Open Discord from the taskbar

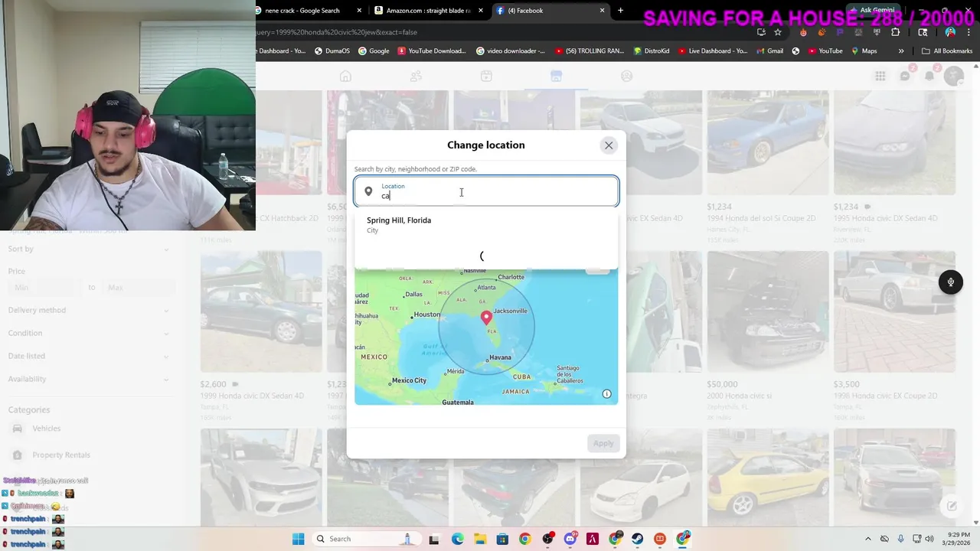[x=570, y=539]
